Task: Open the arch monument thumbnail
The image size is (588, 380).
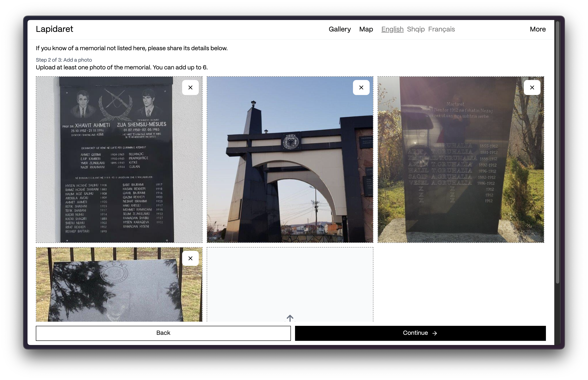Action: coord(284,173)
